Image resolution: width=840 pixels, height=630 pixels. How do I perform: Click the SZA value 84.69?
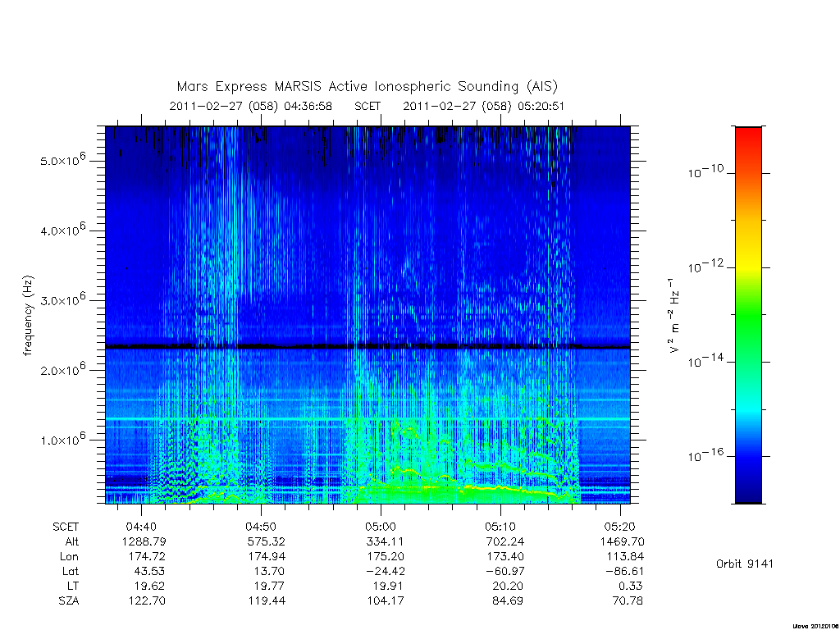pyautogui.click(x=508, y=600)
